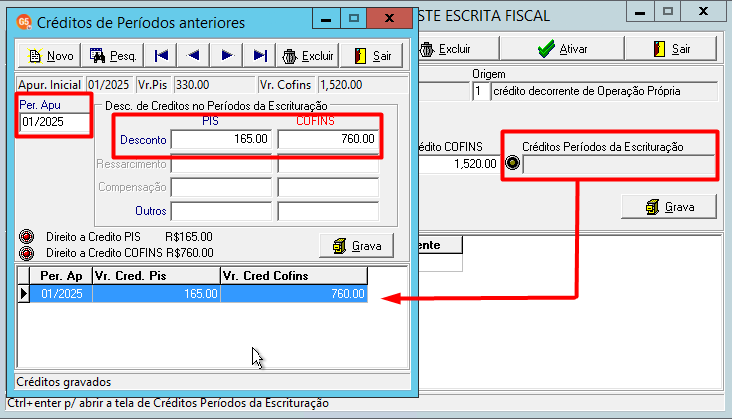732x419 pixels.
Task: Maximize the Escrita Fiscal window
Action: pos(668,12)
